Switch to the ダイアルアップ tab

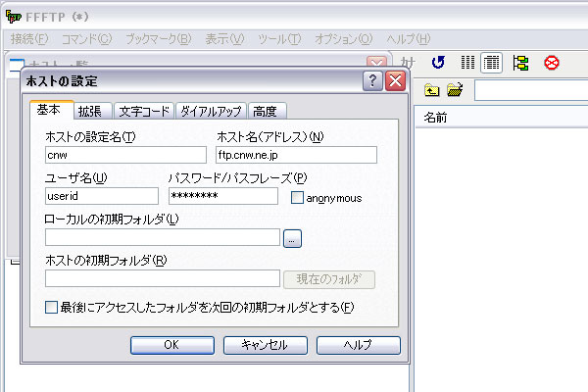coord(211,111)
